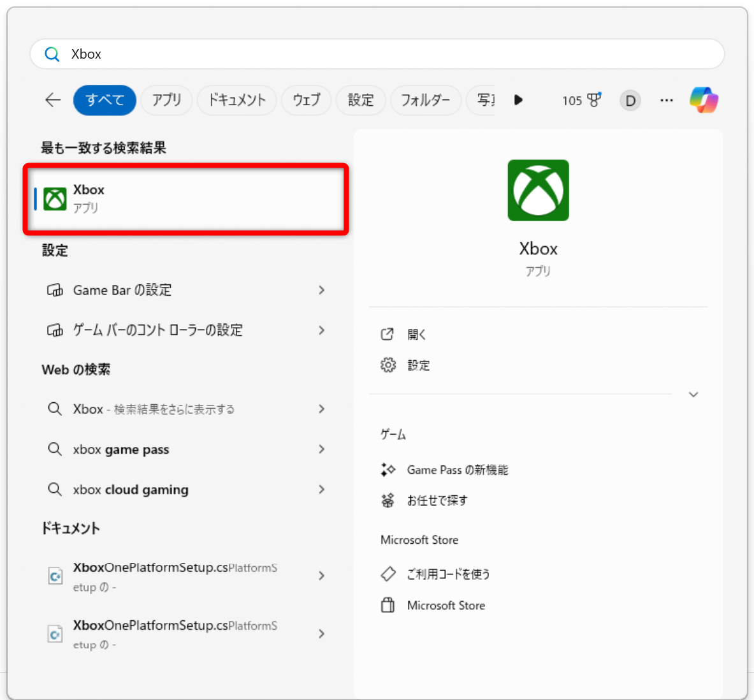Viewport: 754px width, 700px height.
Task: Go back with the left arrow button
Action: point(53,100)
